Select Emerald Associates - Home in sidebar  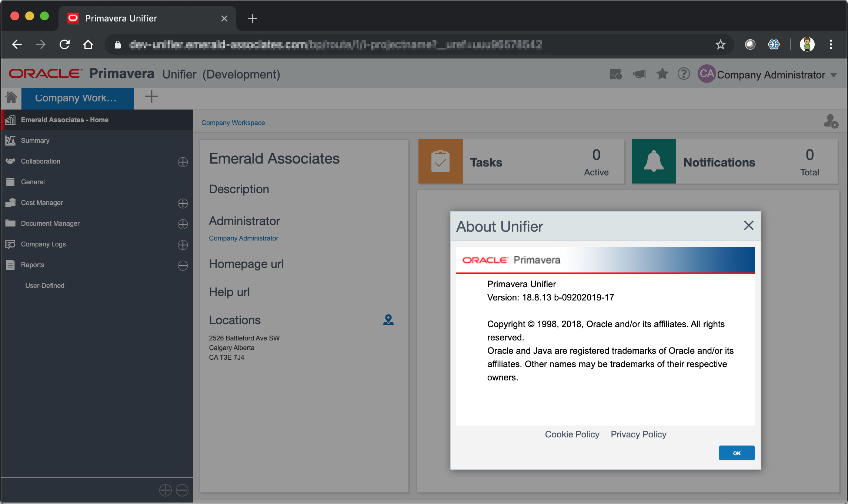97,120
